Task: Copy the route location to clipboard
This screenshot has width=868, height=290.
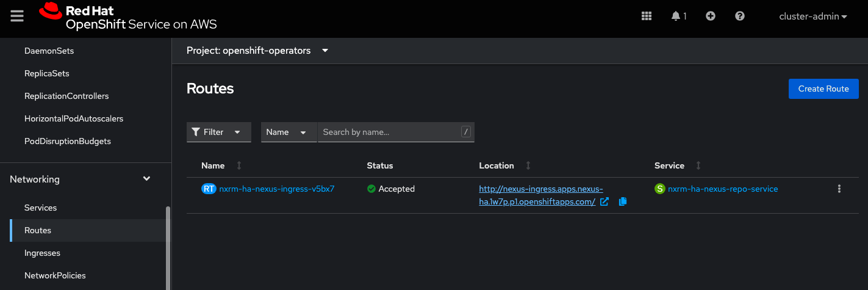Action: pyautogui.click(x=623, y=202)
